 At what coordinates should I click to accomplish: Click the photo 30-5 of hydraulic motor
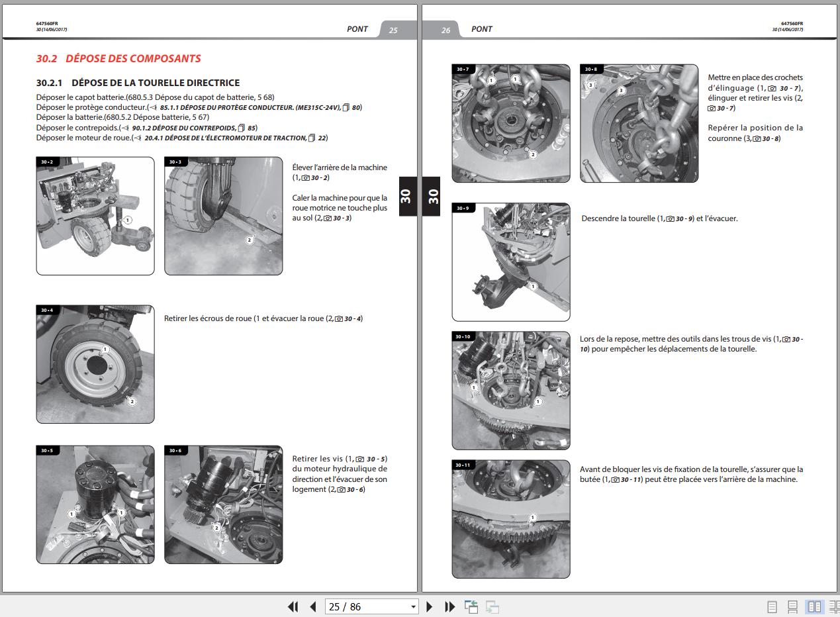click(95, 505)
